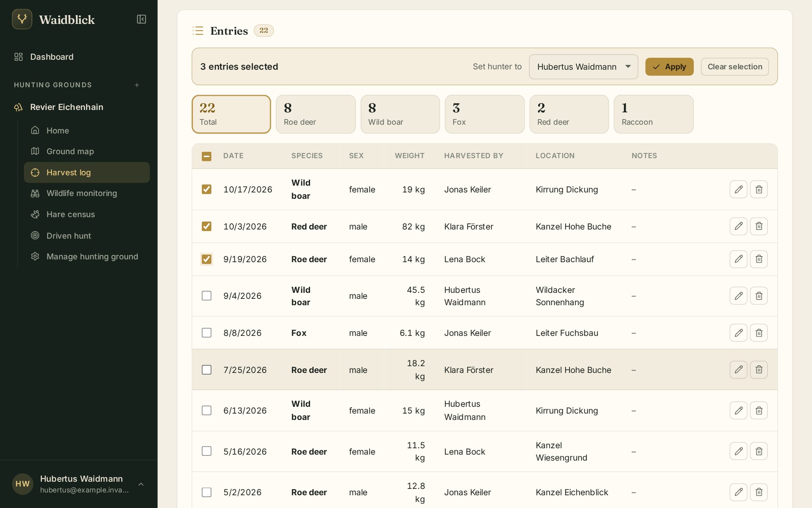
Task: Delete the 10/17/2026 Wild boar entry
Action: (x=759, y=189)
